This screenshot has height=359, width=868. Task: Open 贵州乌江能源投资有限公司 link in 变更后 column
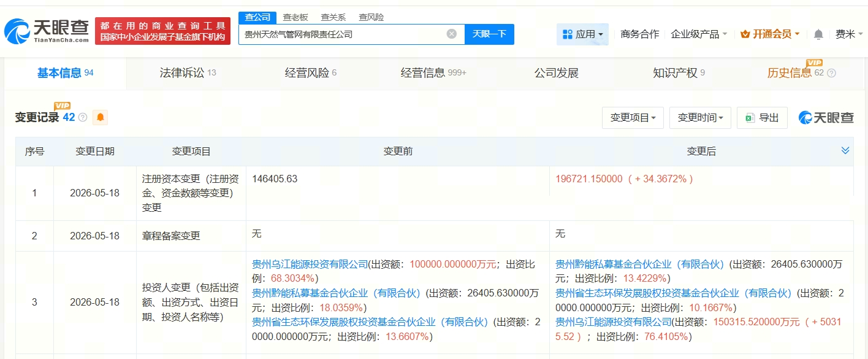pos(614,322)
